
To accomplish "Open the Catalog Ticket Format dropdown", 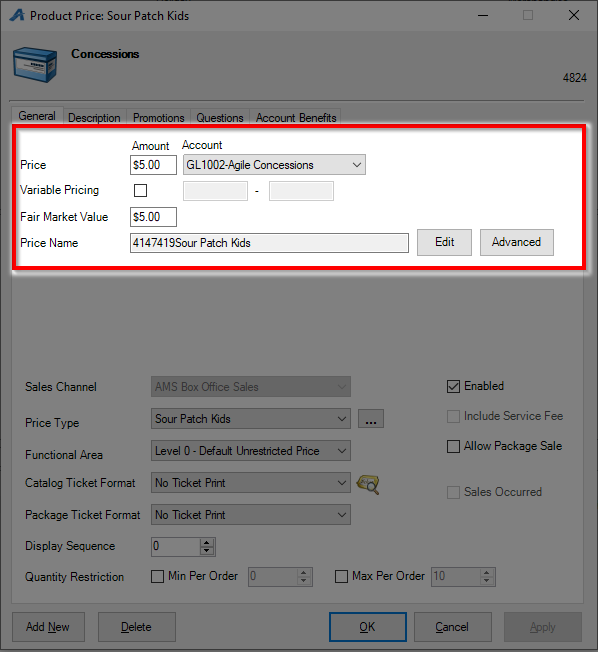I will tap(251, 483).
